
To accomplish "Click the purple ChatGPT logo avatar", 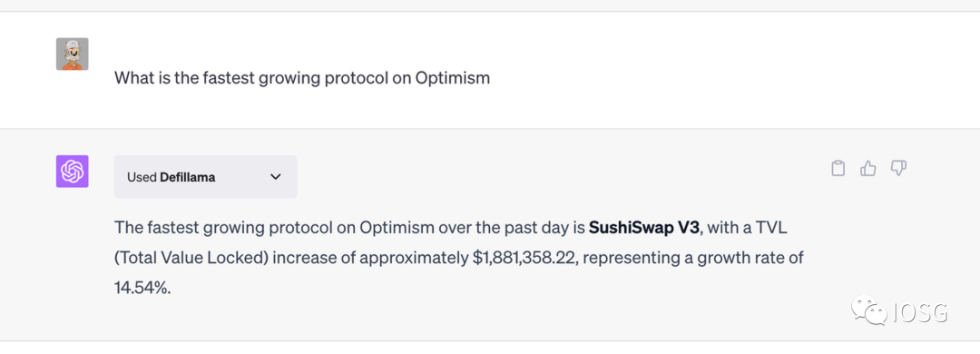I will click(72, 172).
